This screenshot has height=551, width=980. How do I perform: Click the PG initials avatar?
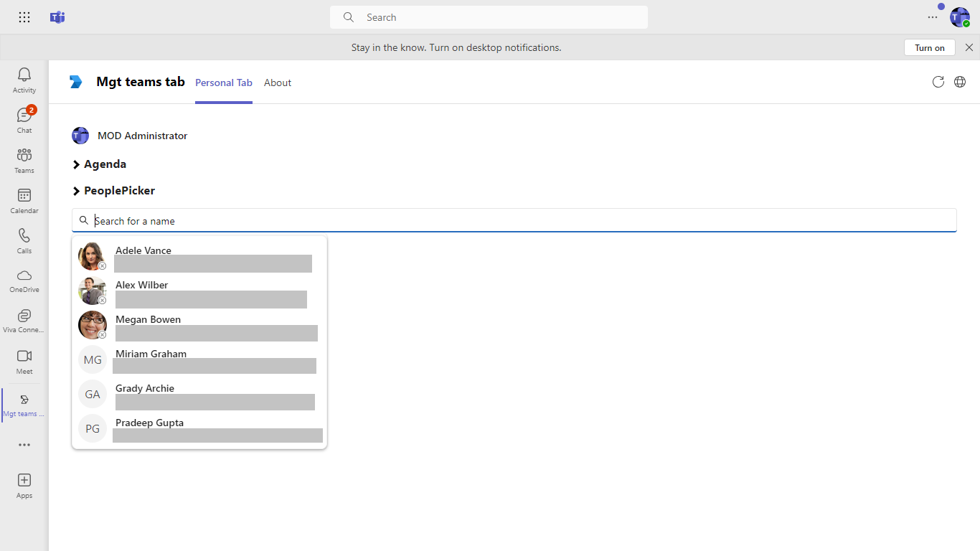pos(93,428)
